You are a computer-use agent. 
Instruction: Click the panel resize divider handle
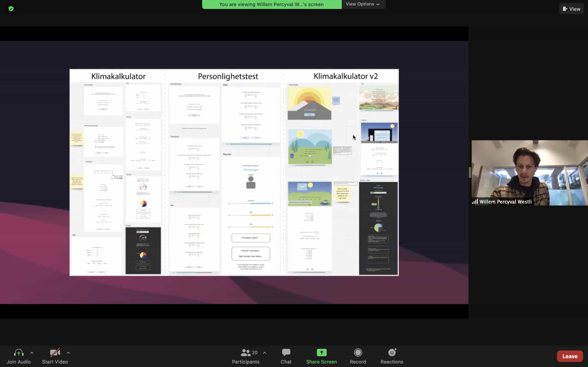[x=470, y=172]
